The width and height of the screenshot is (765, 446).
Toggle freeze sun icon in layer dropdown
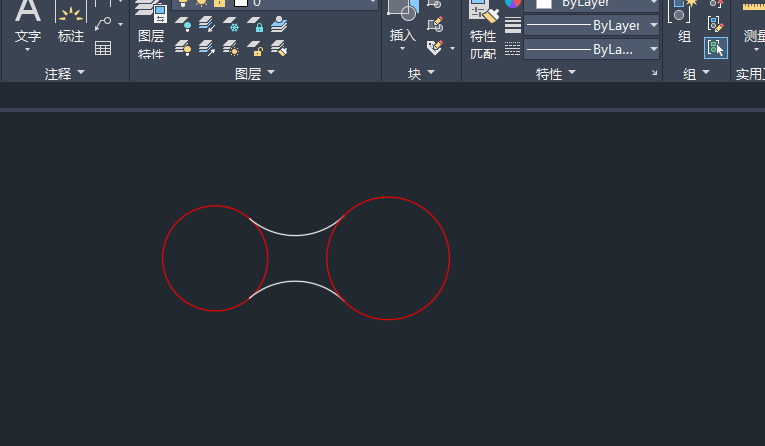(x=201, y=3)
